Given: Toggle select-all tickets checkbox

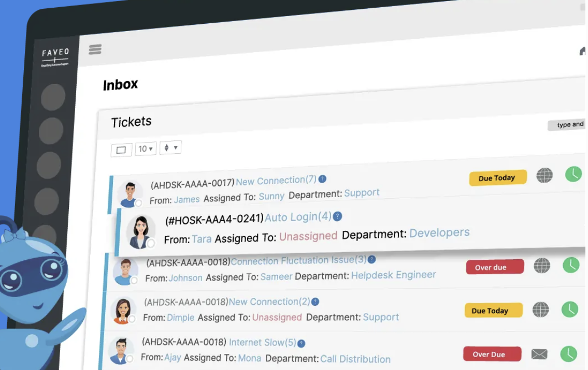Looking at the screenshot, I should coord(121,150).
